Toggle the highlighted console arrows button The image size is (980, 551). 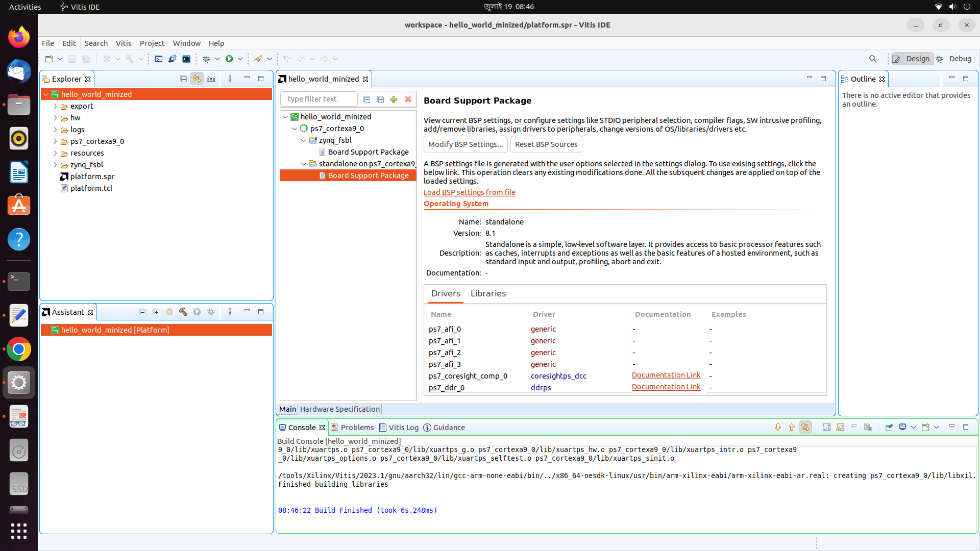tap(805, 427)
